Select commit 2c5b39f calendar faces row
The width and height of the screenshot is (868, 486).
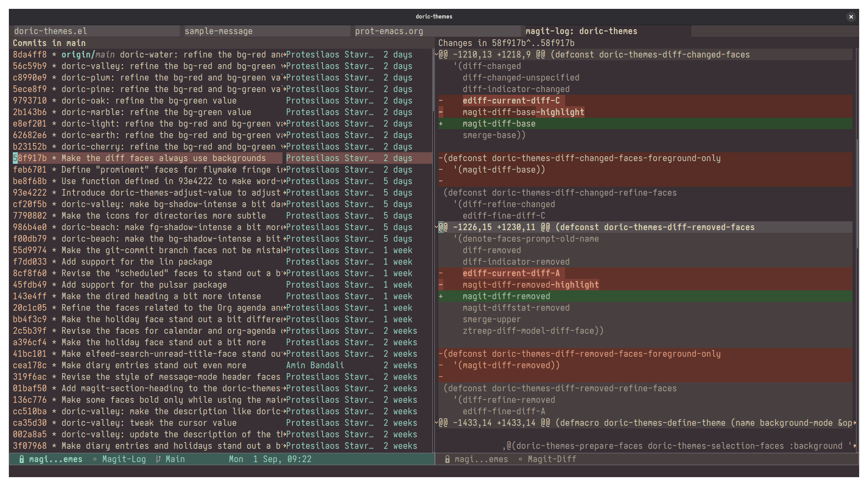[x=221, y=331]
